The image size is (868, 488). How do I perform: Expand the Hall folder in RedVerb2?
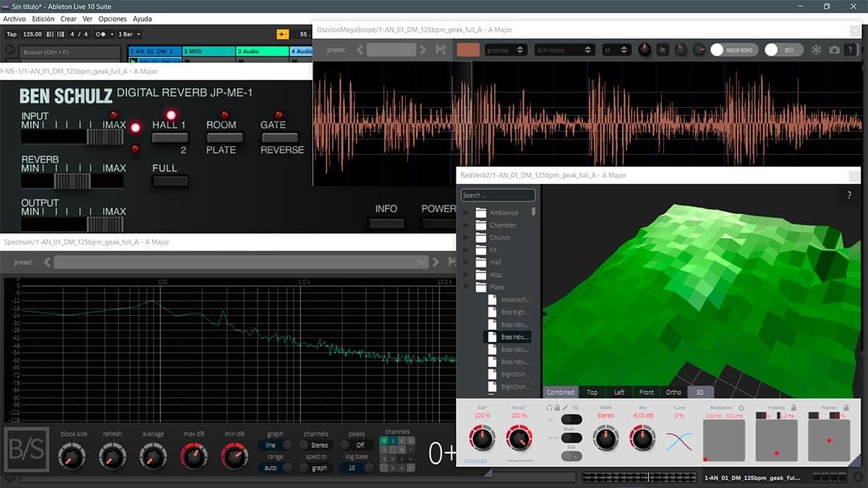(x=465, y=262)
